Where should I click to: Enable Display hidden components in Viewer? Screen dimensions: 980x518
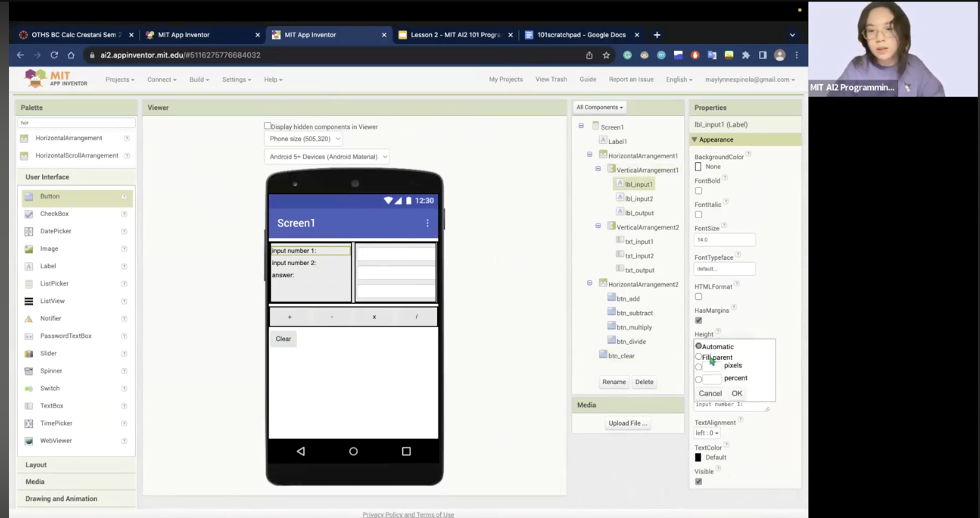pos(267,126)
